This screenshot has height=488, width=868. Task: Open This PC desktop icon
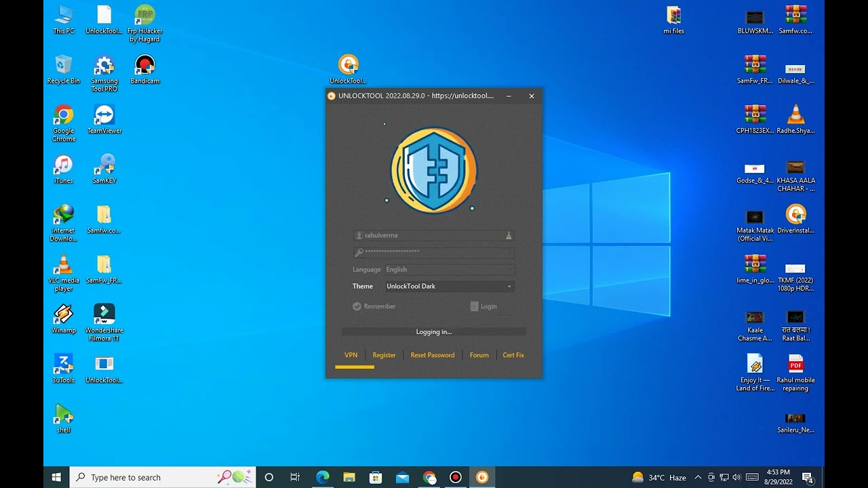pyautogui.click(x=64, y=20)
